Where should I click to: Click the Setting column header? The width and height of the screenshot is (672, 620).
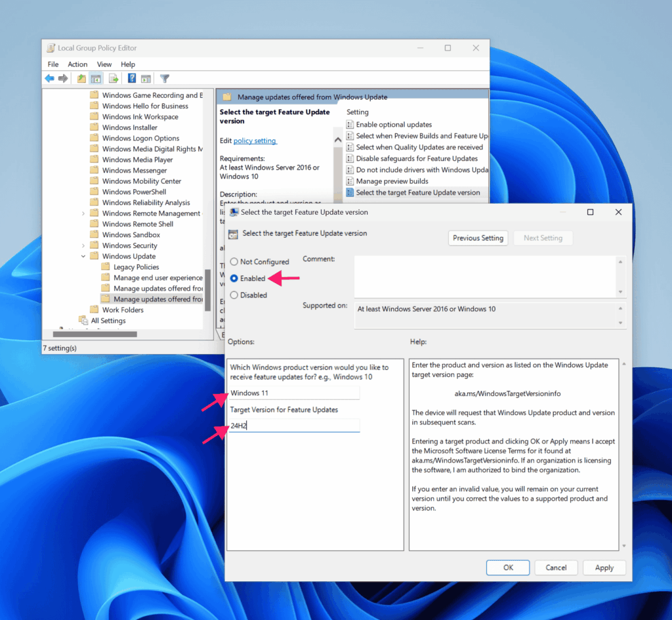point(358,112)
